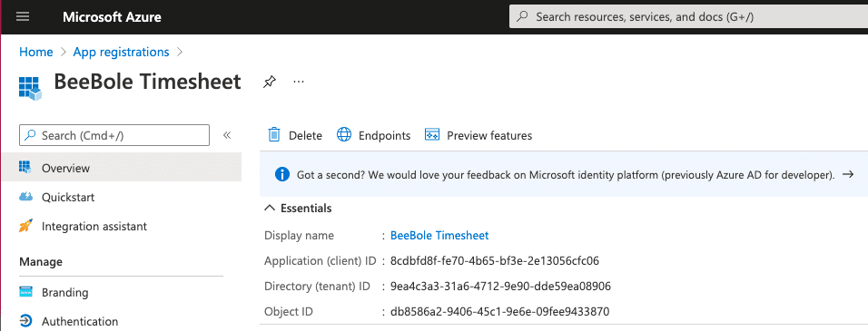The width and height of the screenshot is (868, 331).
Task: Click the BeeBole Timesheet app registration icon
Action: (31, 88)
